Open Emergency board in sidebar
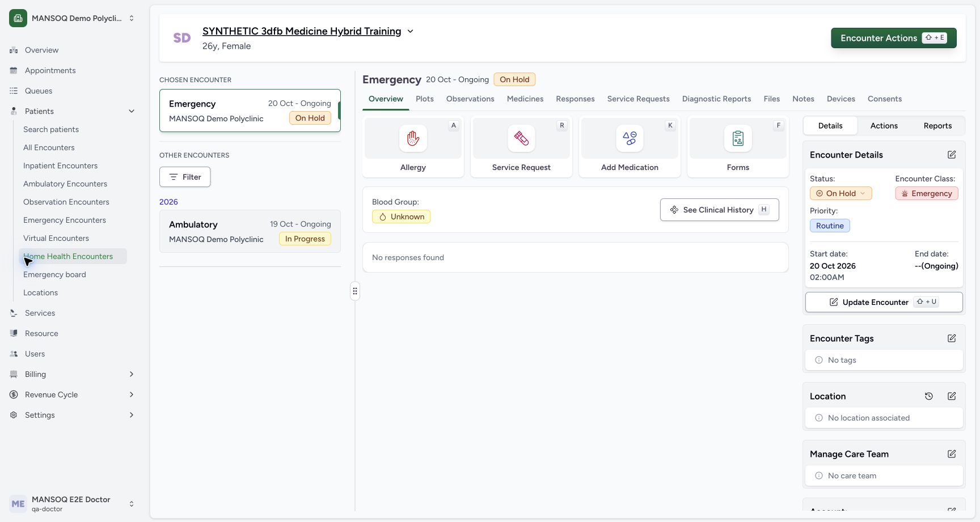 click(54, 274)
